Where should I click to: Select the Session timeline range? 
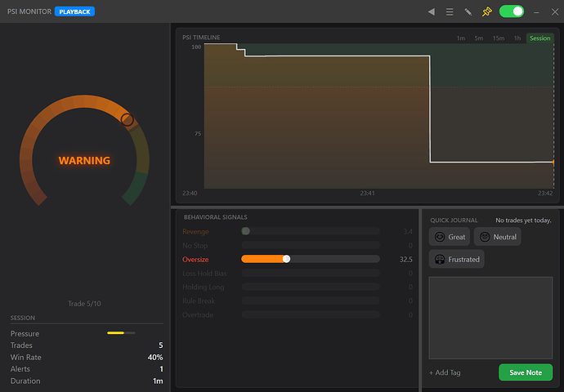pyautogui.click(x=540, y=38)
